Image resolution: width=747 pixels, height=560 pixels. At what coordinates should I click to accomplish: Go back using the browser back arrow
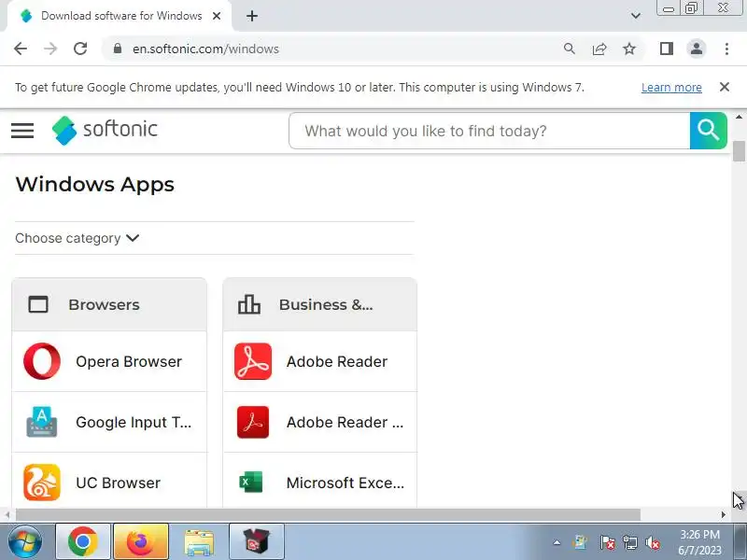21,49
